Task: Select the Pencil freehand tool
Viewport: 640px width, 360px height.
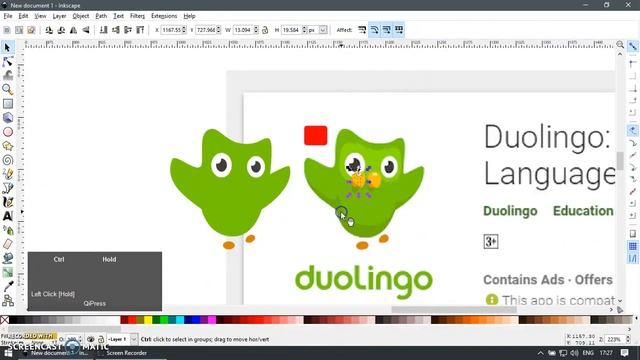Action: pos(7,174)
